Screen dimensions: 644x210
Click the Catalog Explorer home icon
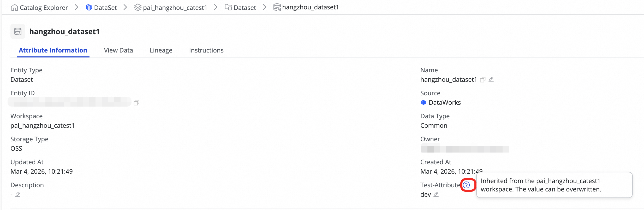coord(14,8)
